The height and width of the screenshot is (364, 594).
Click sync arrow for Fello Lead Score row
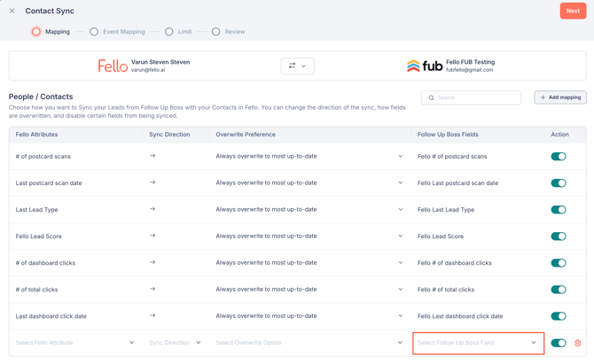pyautogui.click(x=152, y=236)
